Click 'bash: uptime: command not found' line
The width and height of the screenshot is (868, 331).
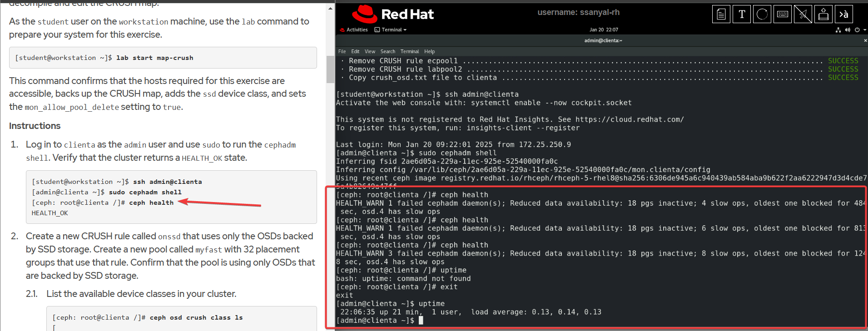pos(403,278)
